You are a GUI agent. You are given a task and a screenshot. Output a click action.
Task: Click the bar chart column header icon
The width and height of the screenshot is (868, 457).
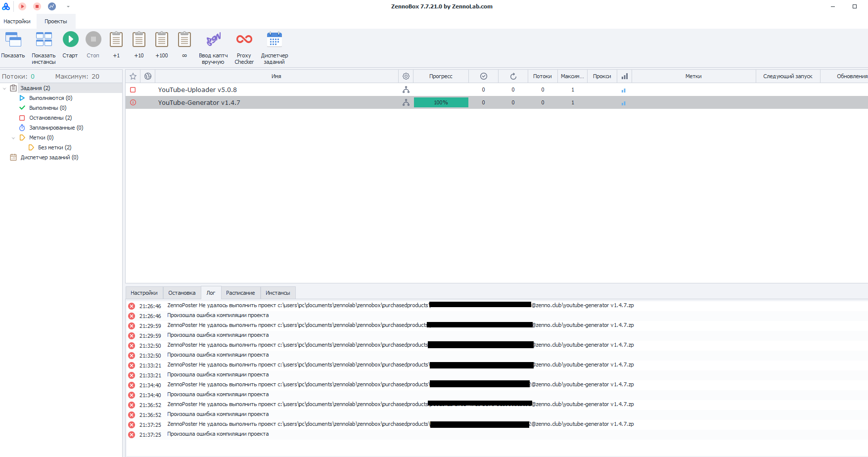tap(625, 76)
